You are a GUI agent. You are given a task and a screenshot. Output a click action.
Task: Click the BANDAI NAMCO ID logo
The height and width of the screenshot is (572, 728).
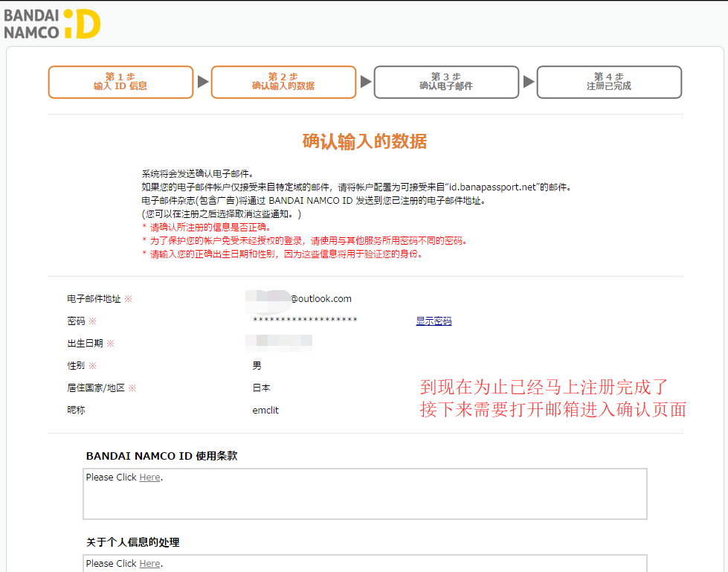point(52,24)
